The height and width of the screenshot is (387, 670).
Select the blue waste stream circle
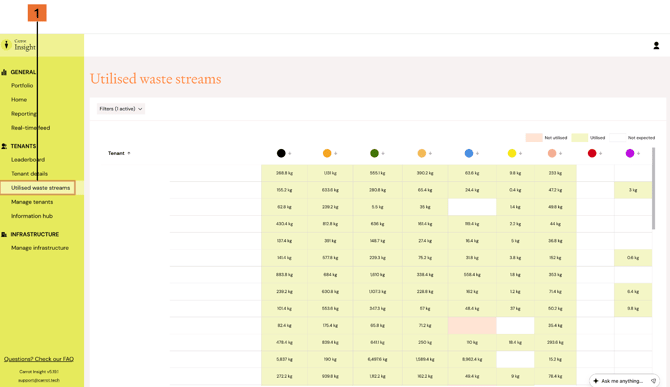pyautogui.click(x=469, y=153)
